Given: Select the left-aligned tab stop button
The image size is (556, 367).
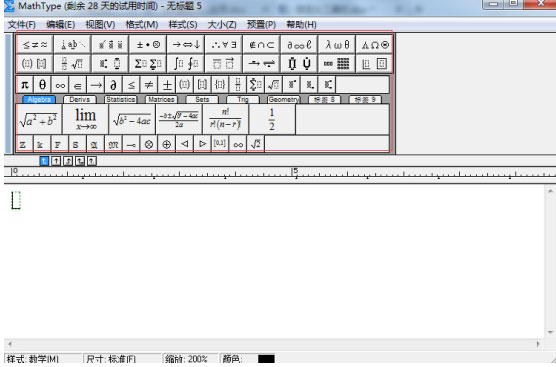Looking at the screenshot, I should [44, 161].
